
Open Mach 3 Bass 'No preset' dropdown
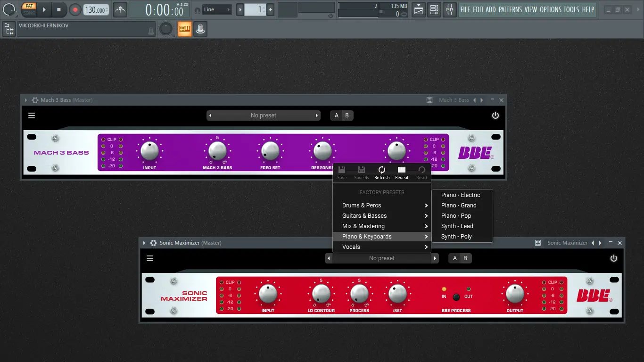264,115
